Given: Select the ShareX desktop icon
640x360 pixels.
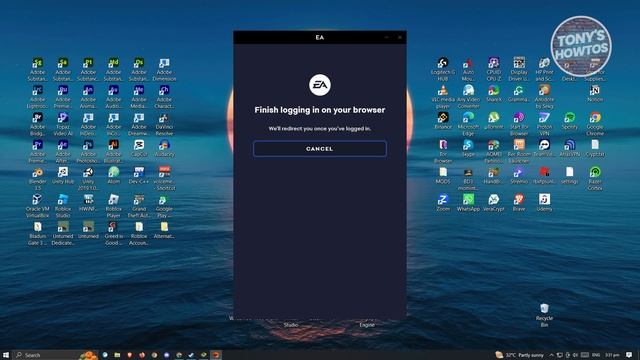Looking at the screenshot, I should [x=493, y=93].
